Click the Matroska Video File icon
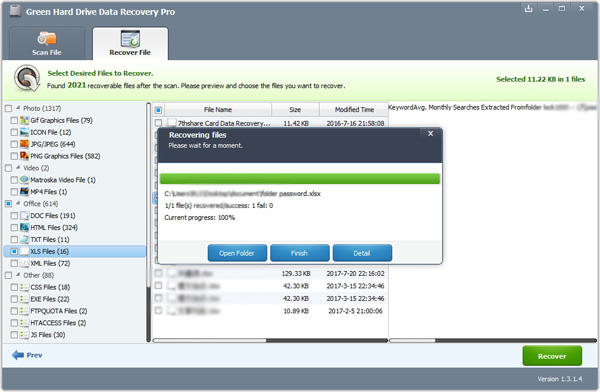This screenshot has width=600, height=392. tap(24, 180)
